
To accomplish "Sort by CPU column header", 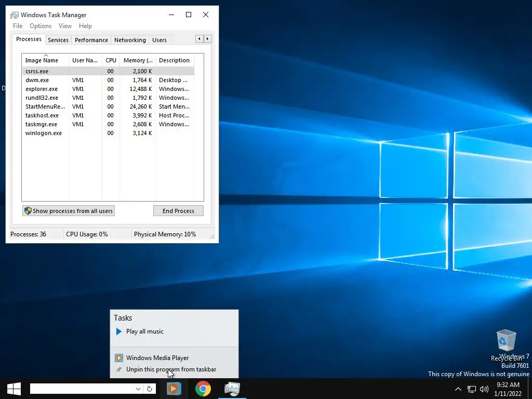I will 111,60.
